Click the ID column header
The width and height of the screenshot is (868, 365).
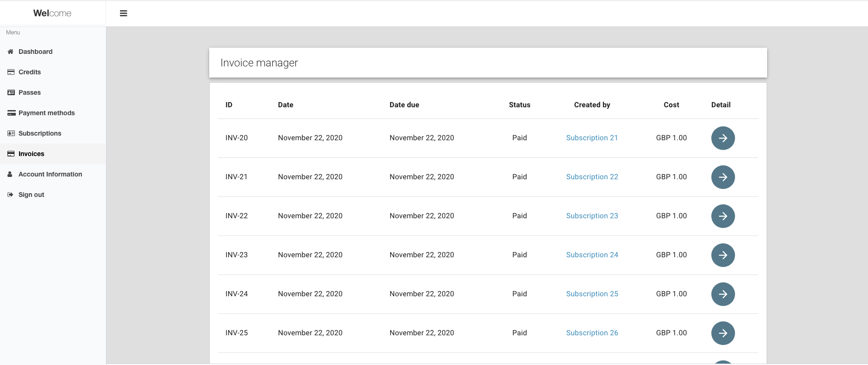(x=229, y=105)
